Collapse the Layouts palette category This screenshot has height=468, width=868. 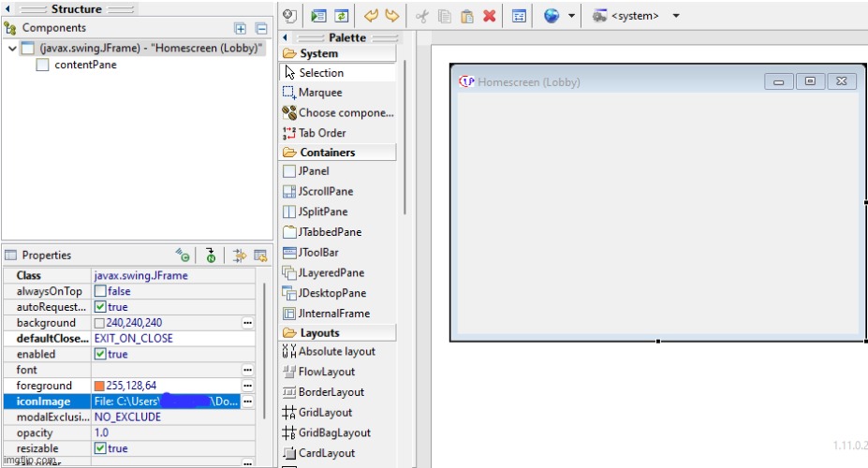click(338, 332)
